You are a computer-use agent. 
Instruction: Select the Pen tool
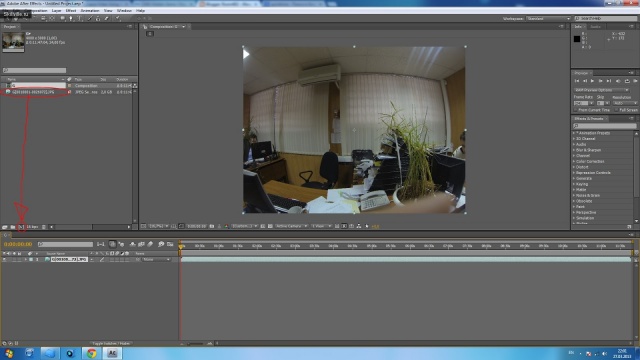point(71,18)
